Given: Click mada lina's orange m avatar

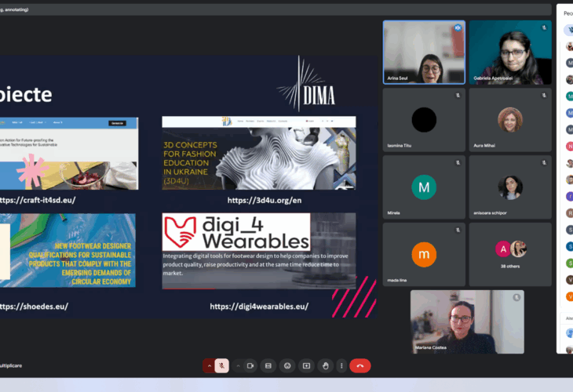Looking at the screenshot, I should [424, 254].
